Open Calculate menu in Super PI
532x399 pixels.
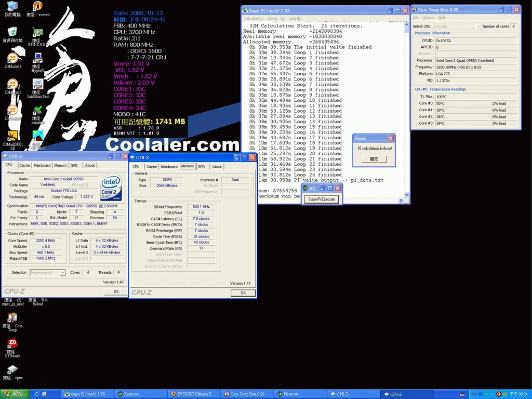(253, 18)
